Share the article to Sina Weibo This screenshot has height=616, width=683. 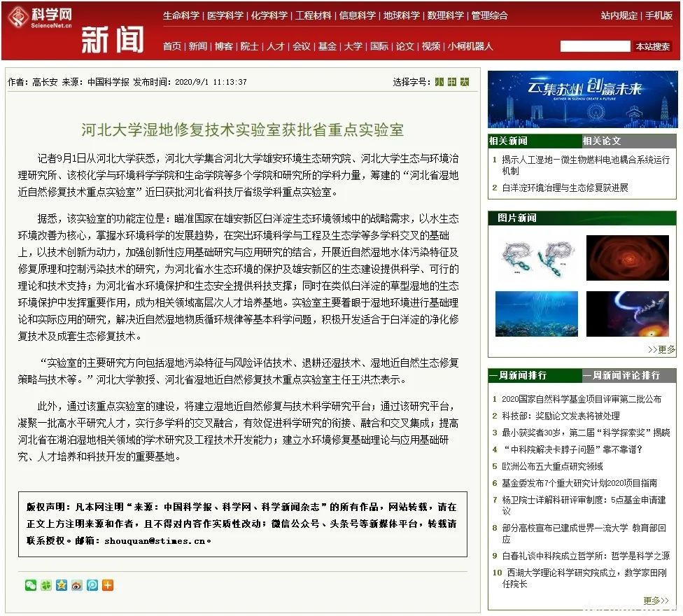[76, 584]
